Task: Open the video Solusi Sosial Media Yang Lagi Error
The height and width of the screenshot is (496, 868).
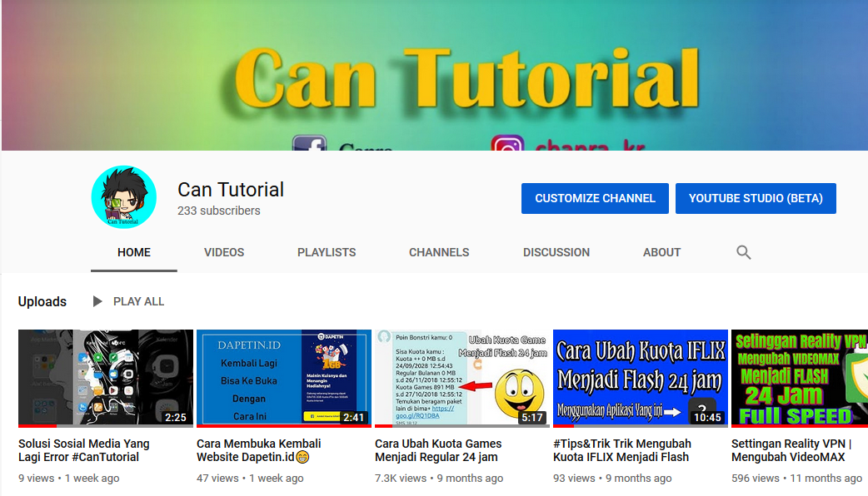Action: pyautogui.click(x=83, y=450)
